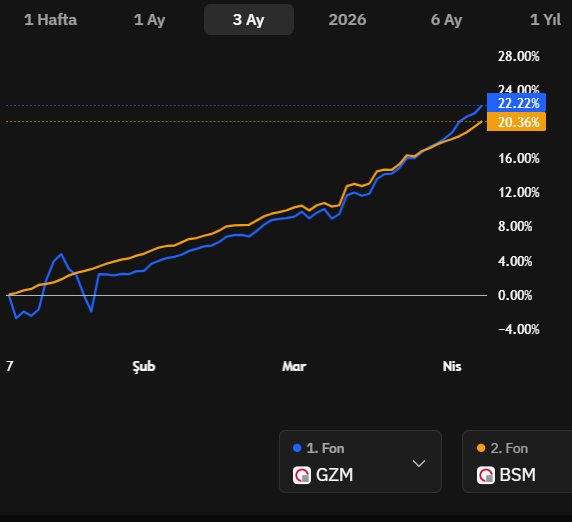Click the Nis month label
The height and width of the screenshot is (522, 572).
(x=452, y=366)
